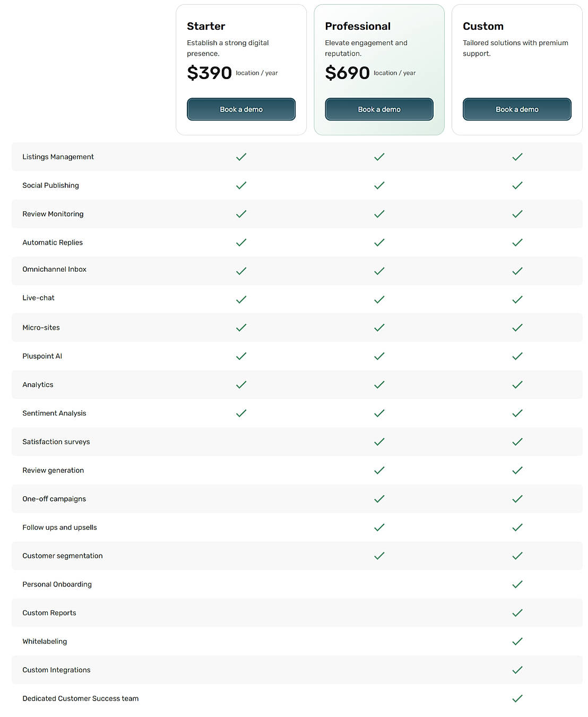The height and width of the screenshot is (717, 588).
Task: Click Custom checkmark for Whitelabeling
Action: 517,642
